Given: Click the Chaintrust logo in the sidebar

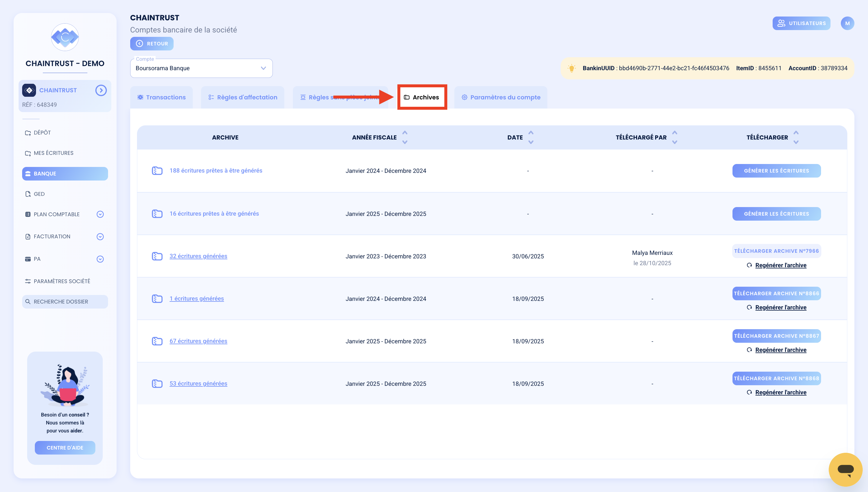Looking at the screenshot, I should (65, 37).
